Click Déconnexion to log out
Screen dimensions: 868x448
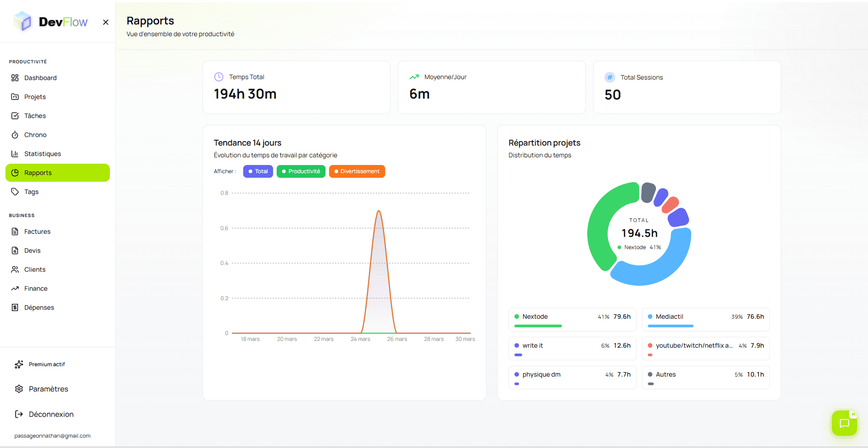coord(51,414)
